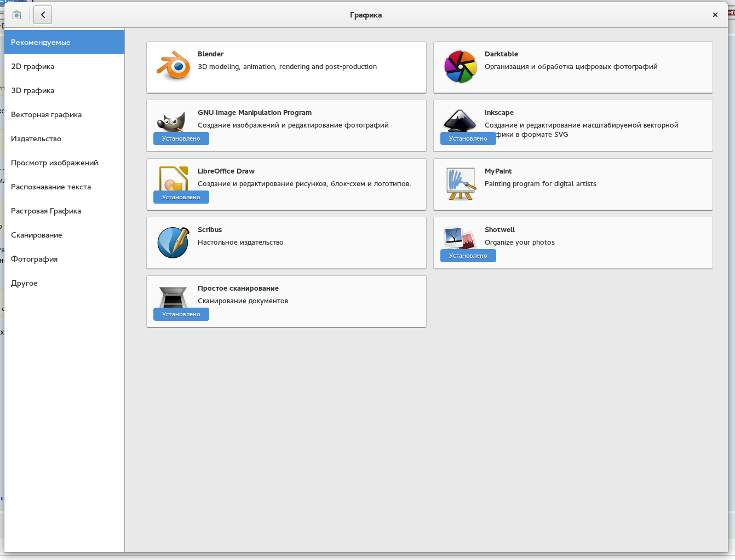The image size is (735, 560).
Task: Click the GIMP mascot icon
Action: (x=171, y=122)
